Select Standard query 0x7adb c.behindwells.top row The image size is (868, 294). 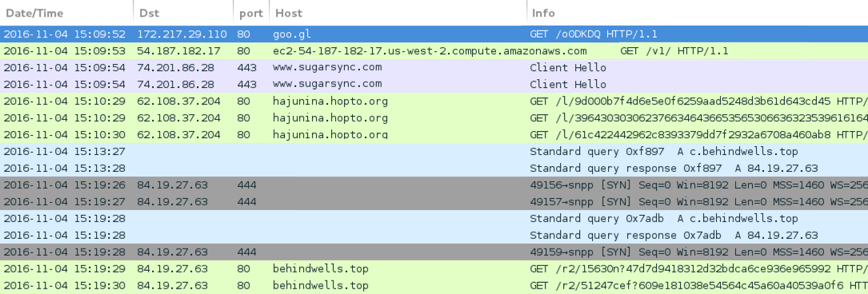pos(434,218)
